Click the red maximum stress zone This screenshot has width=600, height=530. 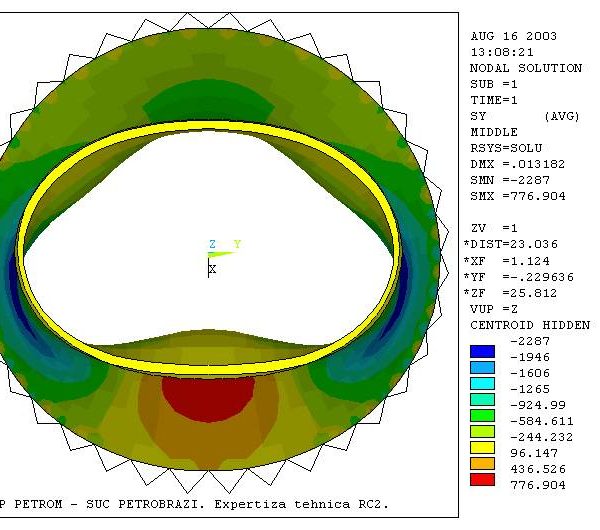coord(210,394)
